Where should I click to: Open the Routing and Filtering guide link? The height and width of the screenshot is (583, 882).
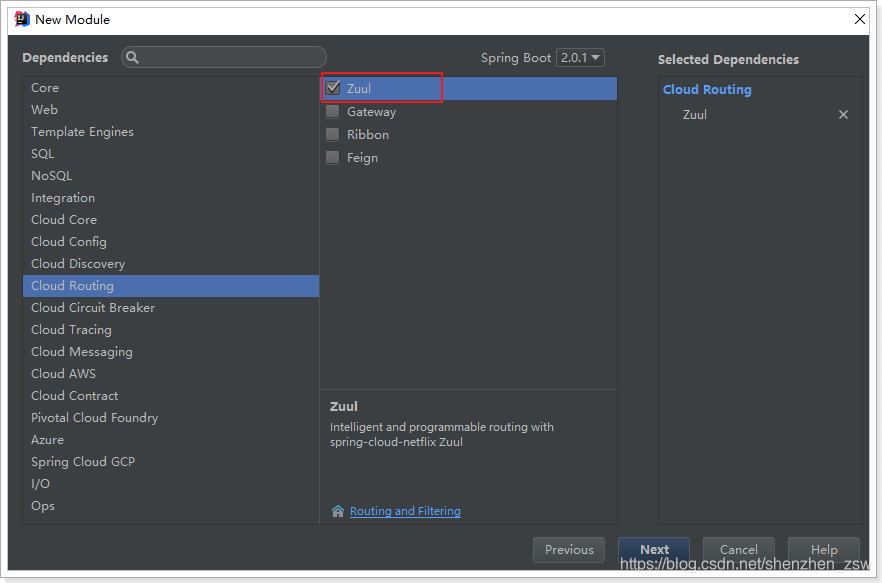[x=405, y=511]
